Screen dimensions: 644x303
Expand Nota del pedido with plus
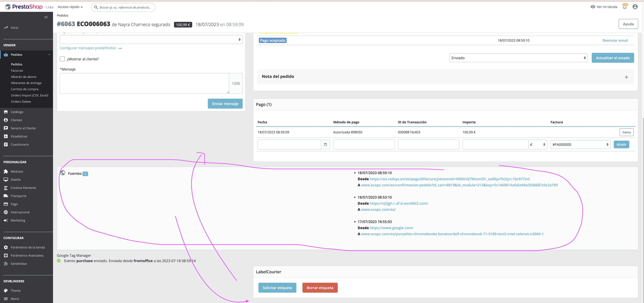[626, 77]
